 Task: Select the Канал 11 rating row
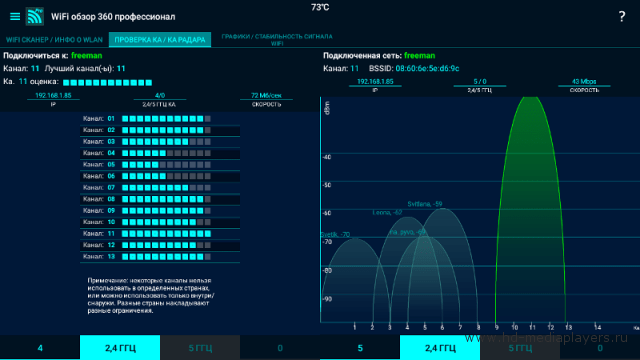[160, 234]
